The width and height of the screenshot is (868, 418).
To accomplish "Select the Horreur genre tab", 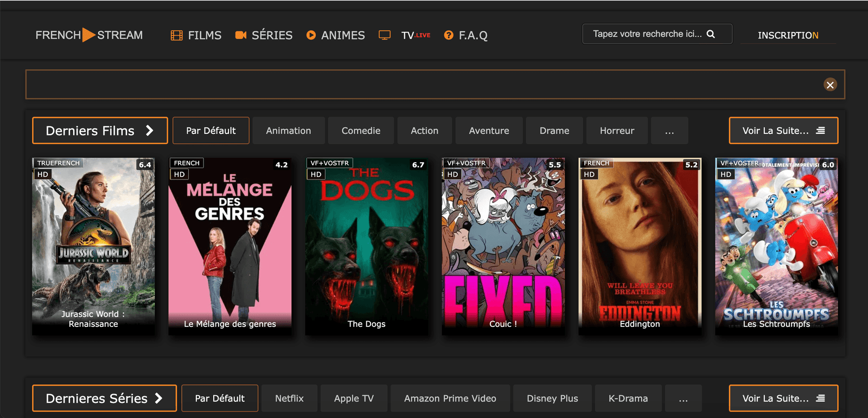I will pyautogui.click(x=617, y=131).
